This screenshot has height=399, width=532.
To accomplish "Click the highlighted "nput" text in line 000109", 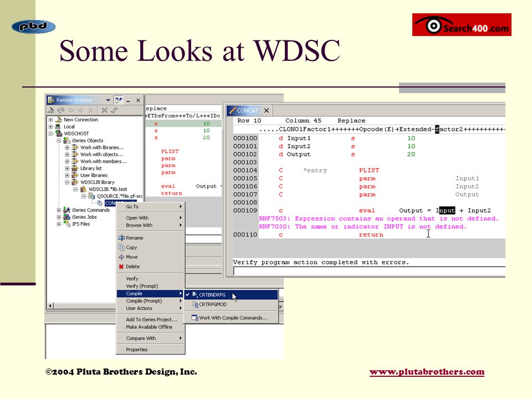I will coord(447,211).
